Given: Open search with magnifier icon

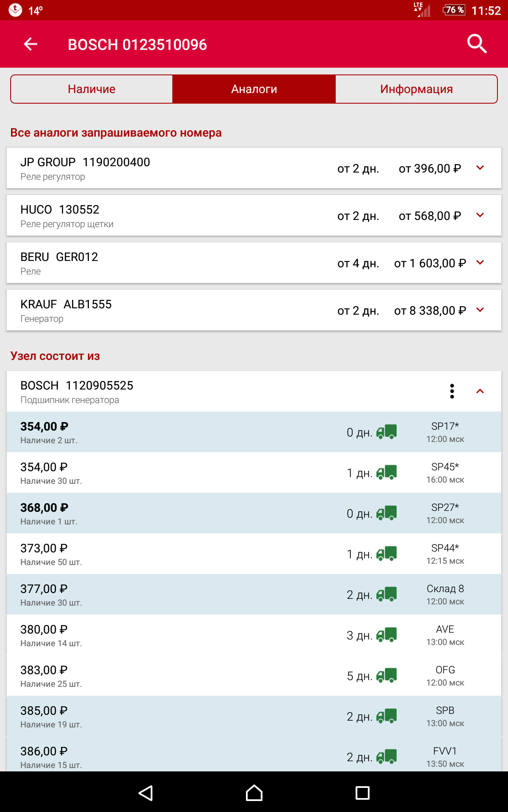Looking at the screenshot, I should coord(477,44).
